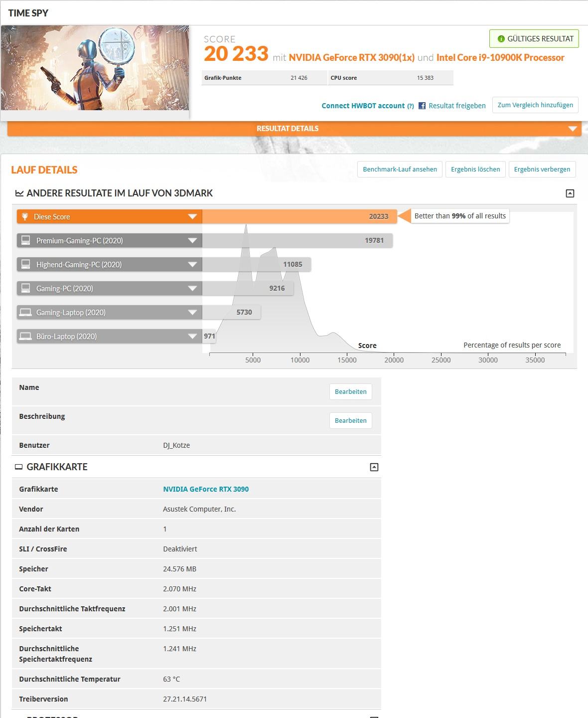
Task: Click the Facebook icon next to Resultat freigeben
Action: click(422, 106)
